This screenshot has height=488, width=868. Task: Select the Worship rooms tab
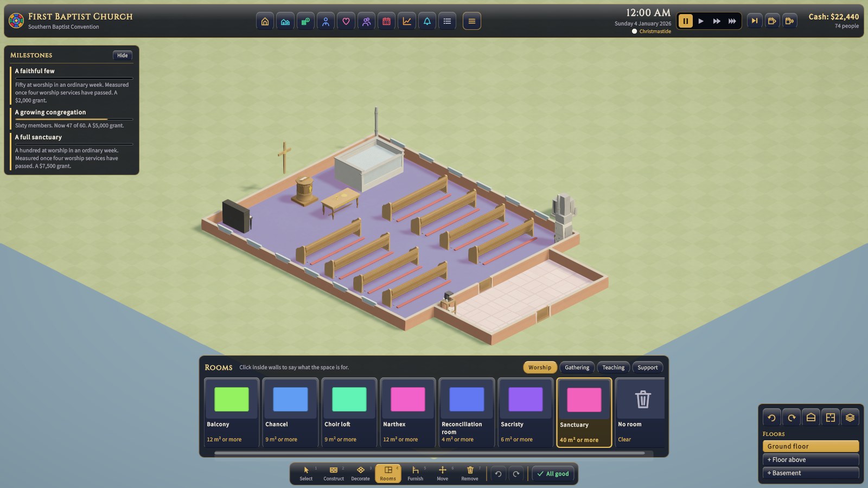(x=540, y=368)
